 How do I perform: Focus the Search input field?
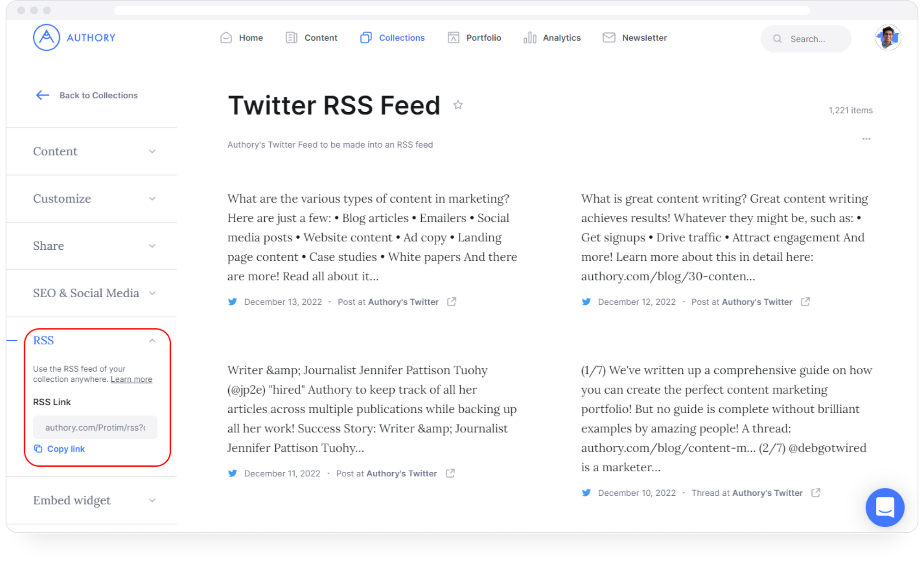pos(806,39)
